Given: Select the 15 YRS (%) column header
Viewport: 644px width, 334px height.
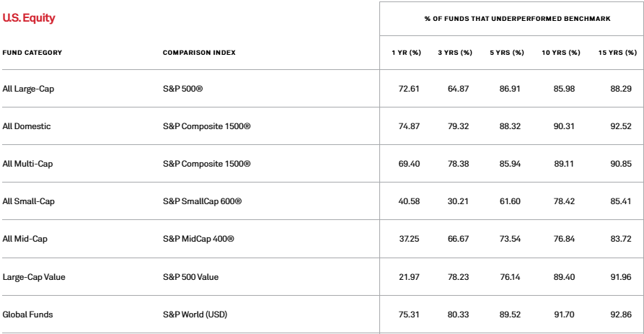Looking at the screenshot, I should [x=617, y=53].
